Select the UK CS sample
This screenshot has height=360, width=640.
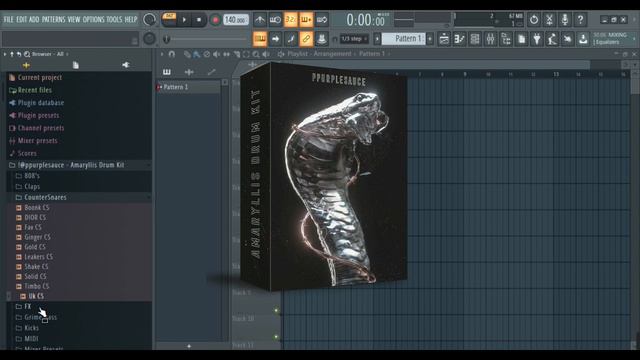(x=32, y=296)
